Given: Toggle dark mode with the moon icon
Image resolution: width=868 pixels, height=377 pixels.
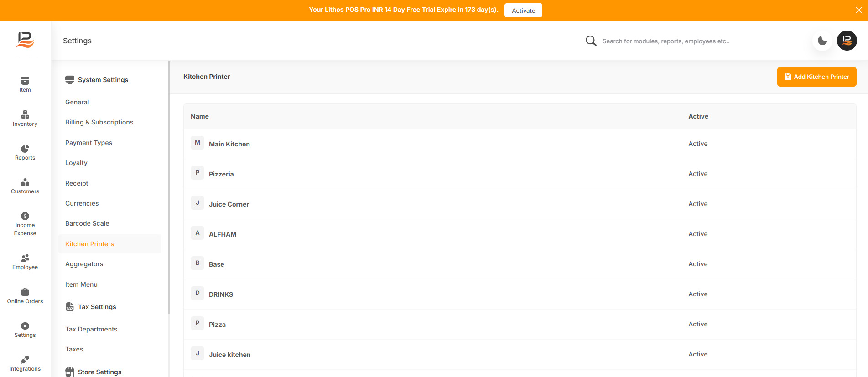Looking at the screenshot, I should [x=822, y=41].
